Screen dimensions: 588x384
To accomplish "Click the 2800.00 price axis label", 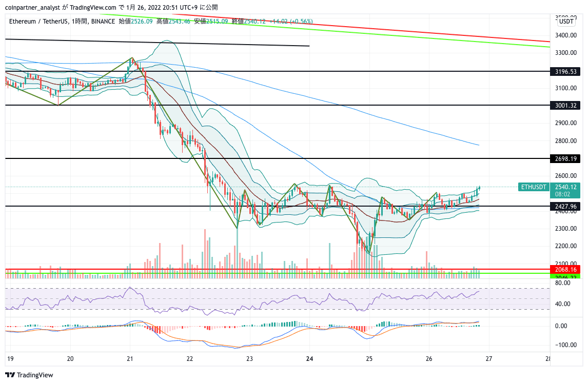I will (565, 141).
